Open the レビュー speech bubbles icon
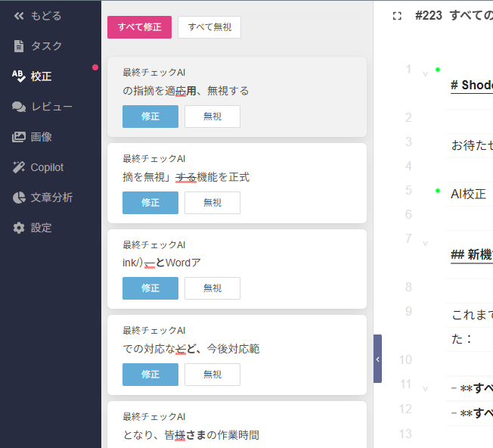This screenshot has width=493, height=448. pyautogui.click(x=19, y=107)
